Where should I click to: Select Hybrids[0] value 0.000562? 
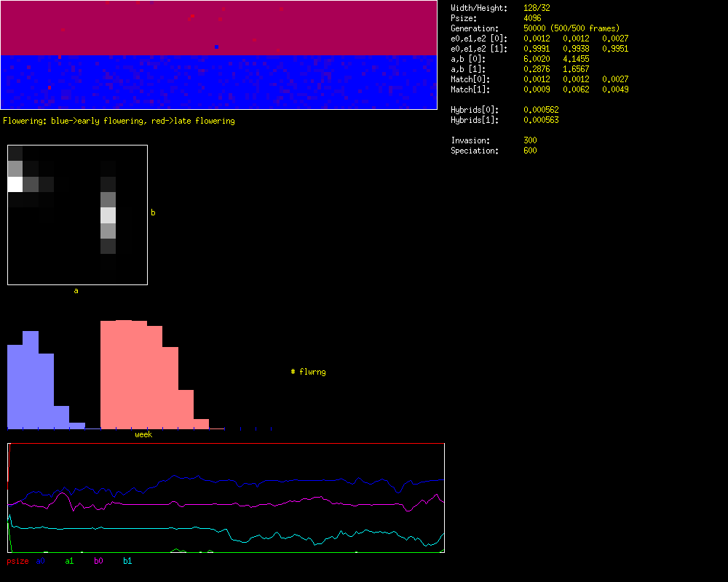click(541, 111)
